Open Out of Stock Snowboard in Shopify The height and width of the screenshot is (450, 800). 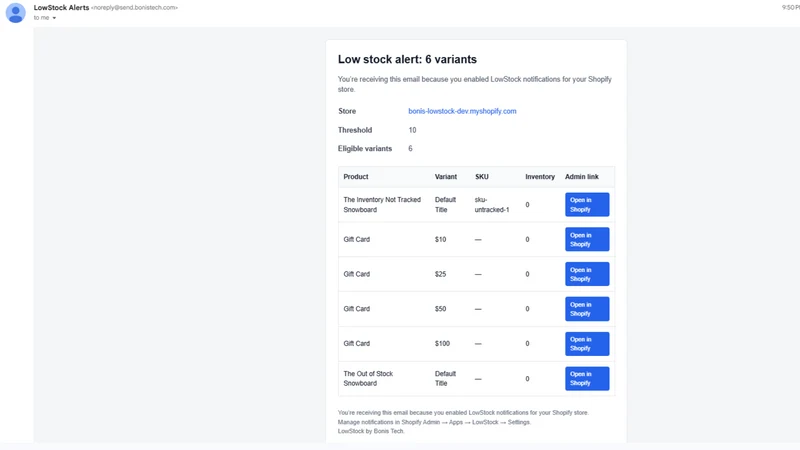tap(587, 379)
